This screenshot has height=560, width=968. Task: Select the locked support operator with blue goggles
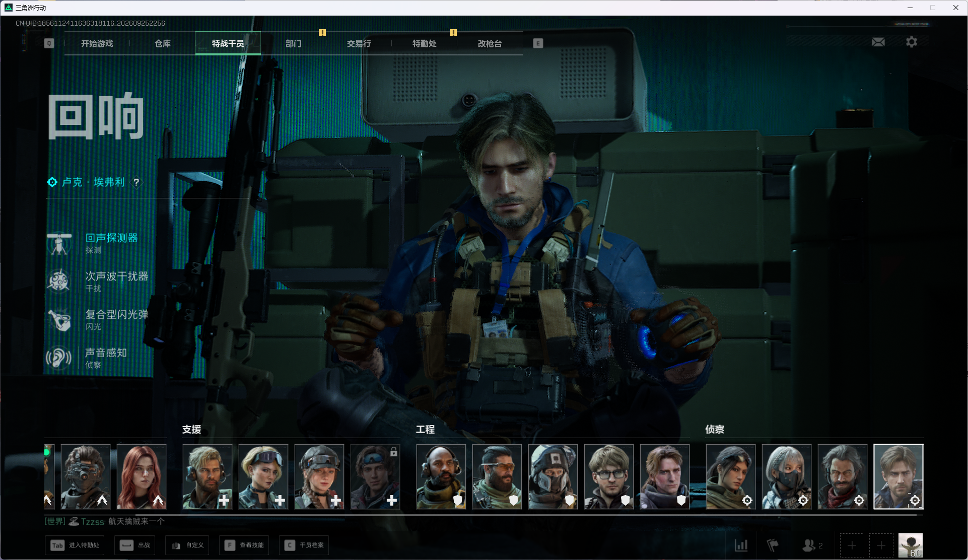375,476
